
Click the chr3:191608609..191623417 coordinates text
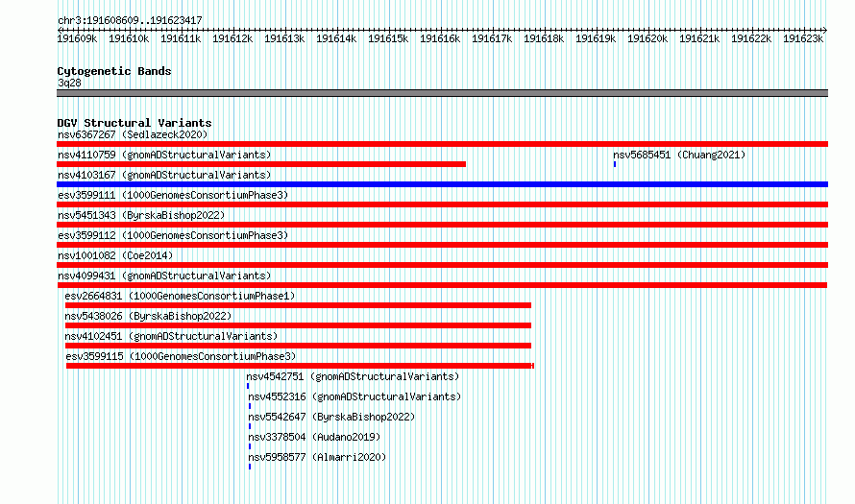[x=130, y=20]
